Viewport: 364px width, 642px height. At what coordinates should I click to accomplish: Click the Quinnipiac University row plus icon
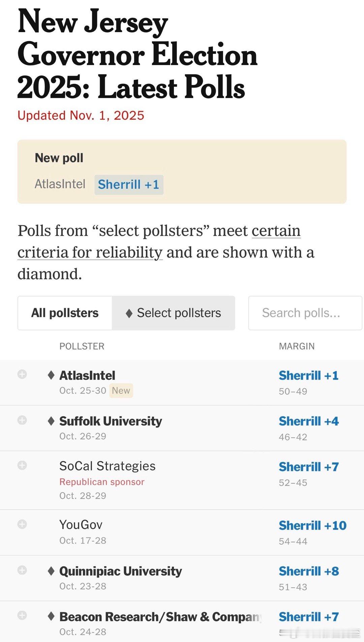click(22, 570)
